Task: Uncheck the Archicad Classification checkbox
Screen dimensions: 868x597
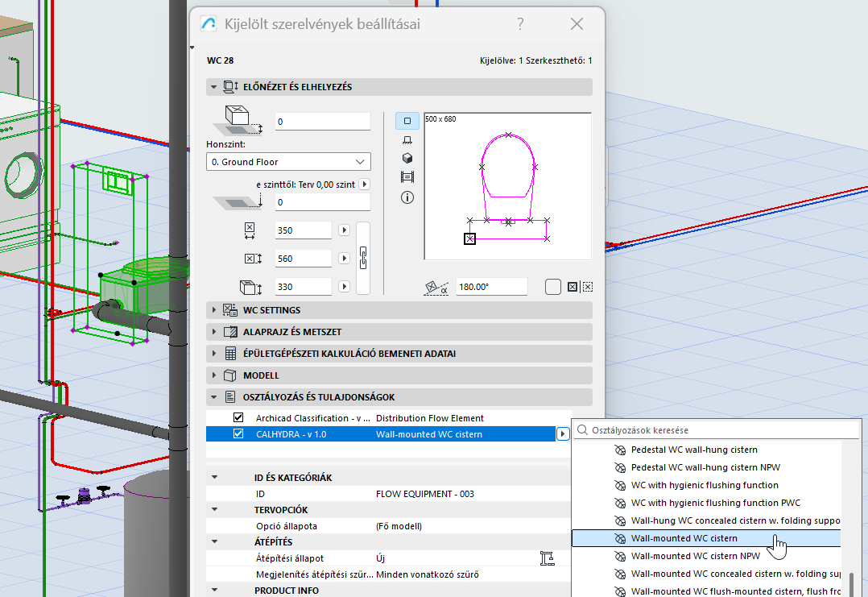Action: (238, 418)
